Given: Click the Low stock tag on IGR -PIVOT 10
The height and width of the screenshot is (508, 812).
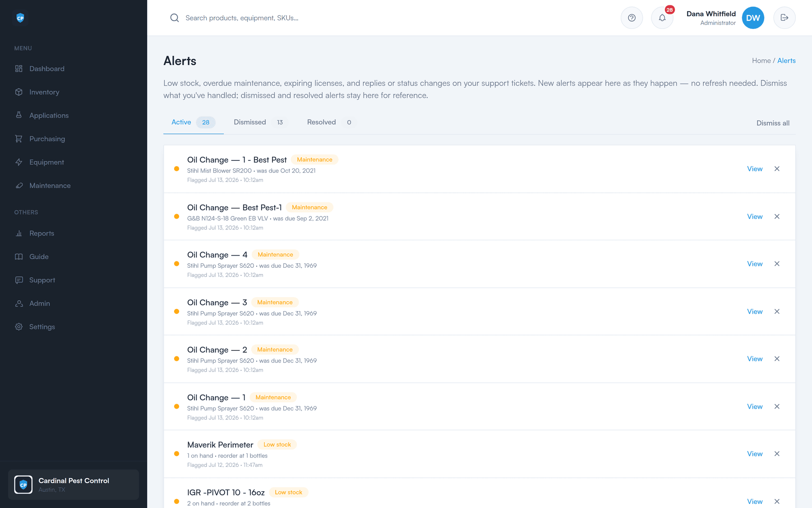Looking at the screenshot, I should pyautogui.click(x=289, y=492).
